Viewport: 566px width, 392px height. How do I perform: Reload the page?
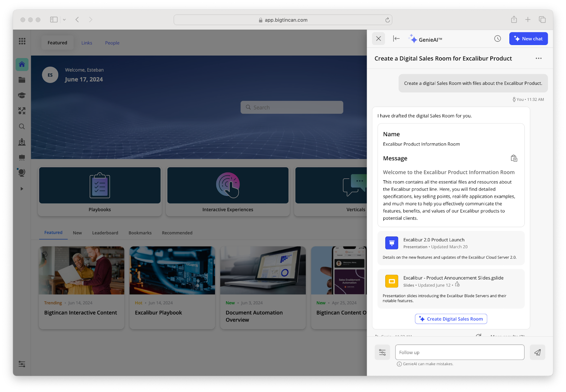[387, 20]
